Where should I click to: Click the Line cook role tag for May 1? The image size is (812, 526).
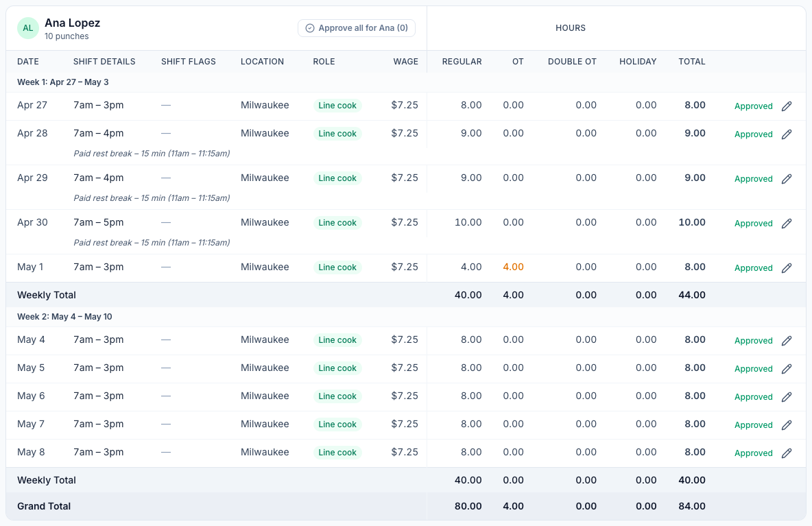point(337,267)
